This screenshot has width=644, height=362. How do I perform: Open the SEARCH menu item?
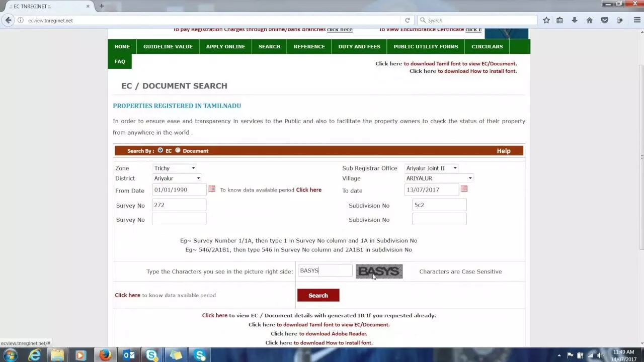coord(269,47)
